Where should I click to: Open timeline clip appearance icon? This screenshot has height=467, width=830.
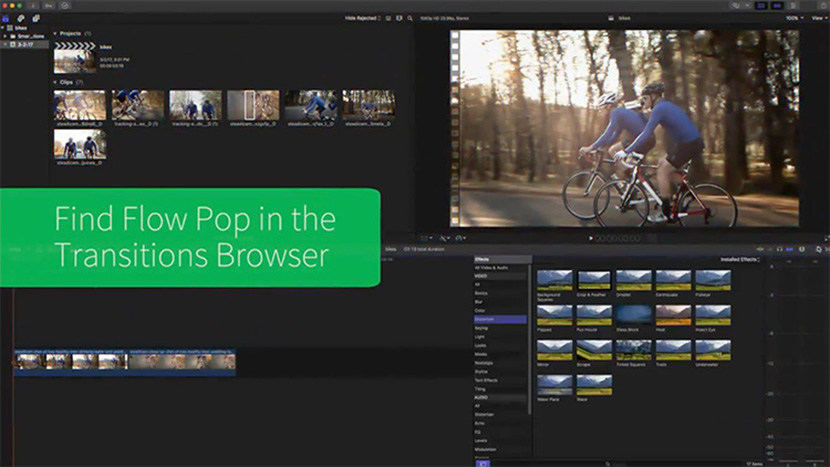tap(803, 249)
